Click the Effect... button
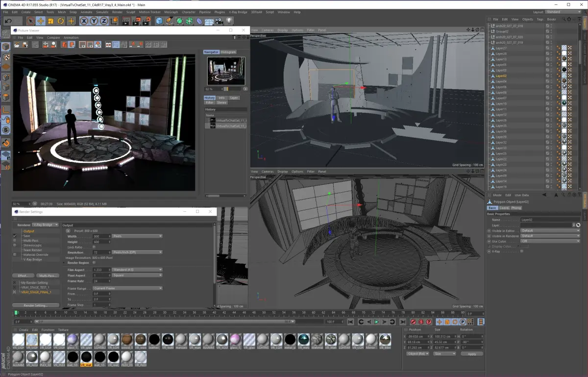This screenshot has height=377, width=588. (23, 276)
